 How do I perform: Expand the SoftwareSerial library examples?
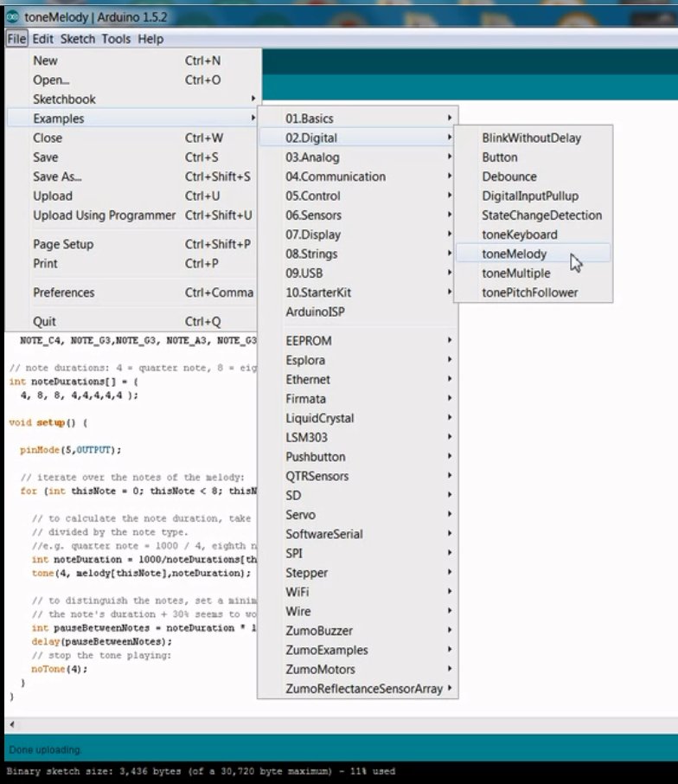point(358,534)
